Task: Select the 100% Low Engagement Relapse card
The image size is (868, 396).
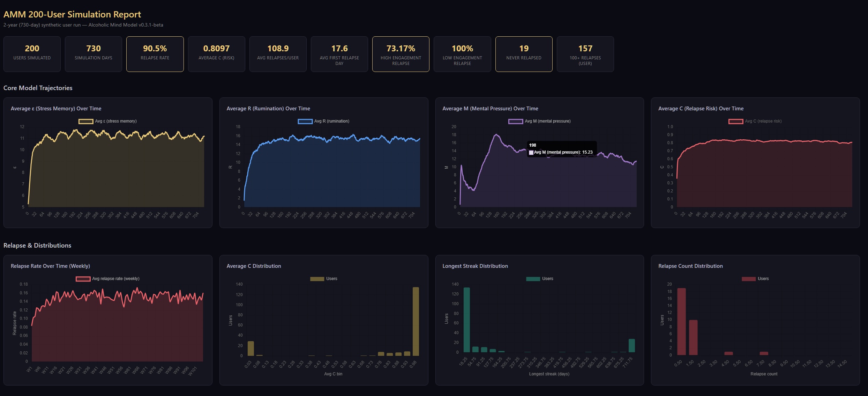Action: click(x=462, y=54)
